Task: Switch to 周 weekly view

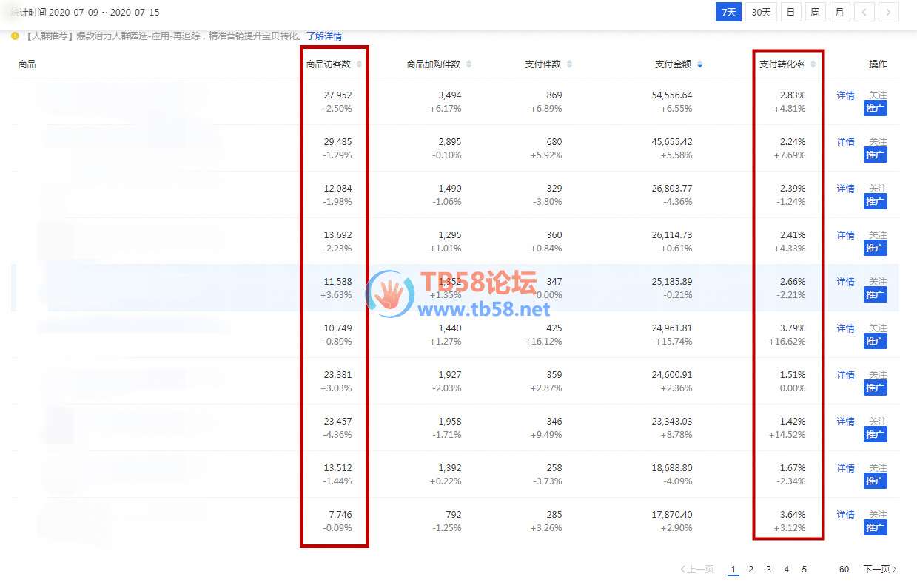Action: (x=814, y=12)
